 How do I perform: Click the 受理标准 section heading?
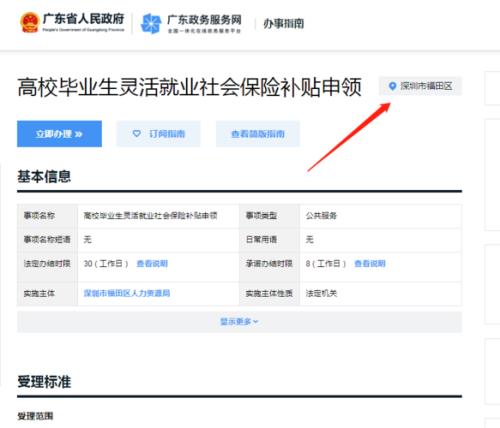44,382
